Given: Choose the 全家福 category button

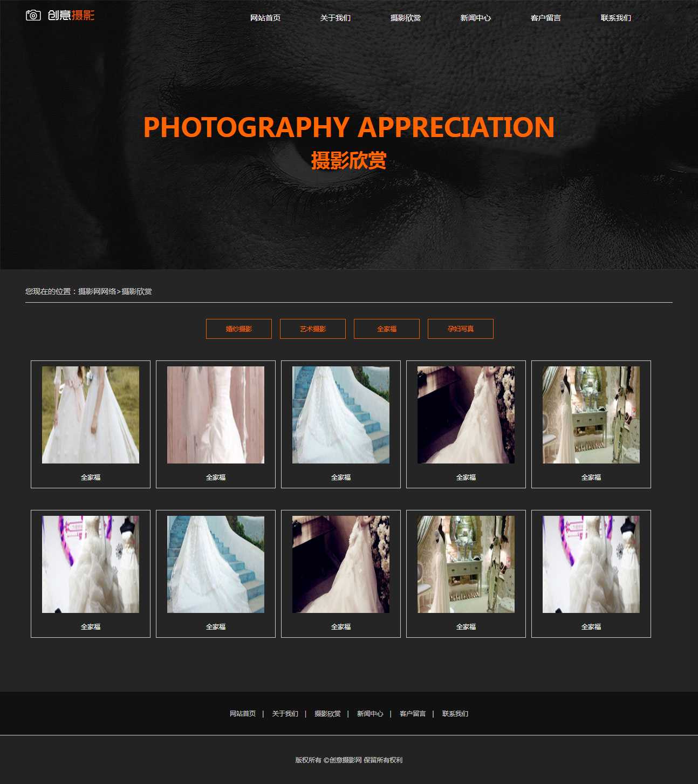Looking at the screenshot, I should pyautogui.click(x=387, y=329).
